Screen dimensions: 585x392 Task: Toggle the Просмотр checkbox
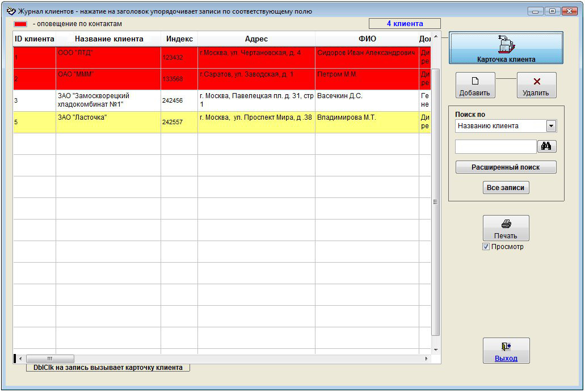pyautogui.click(x=486, y=247)
